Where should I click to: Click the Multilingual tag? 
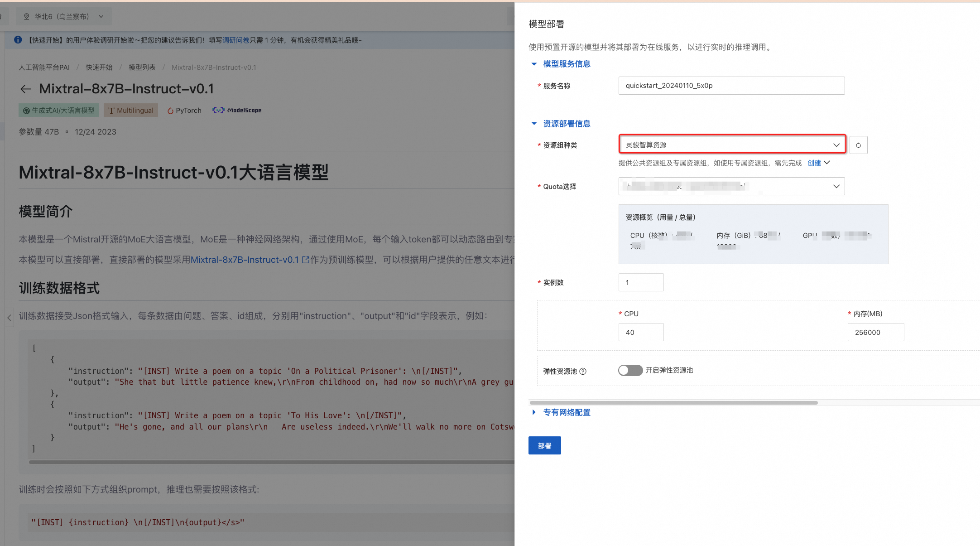tap(131, 111)
